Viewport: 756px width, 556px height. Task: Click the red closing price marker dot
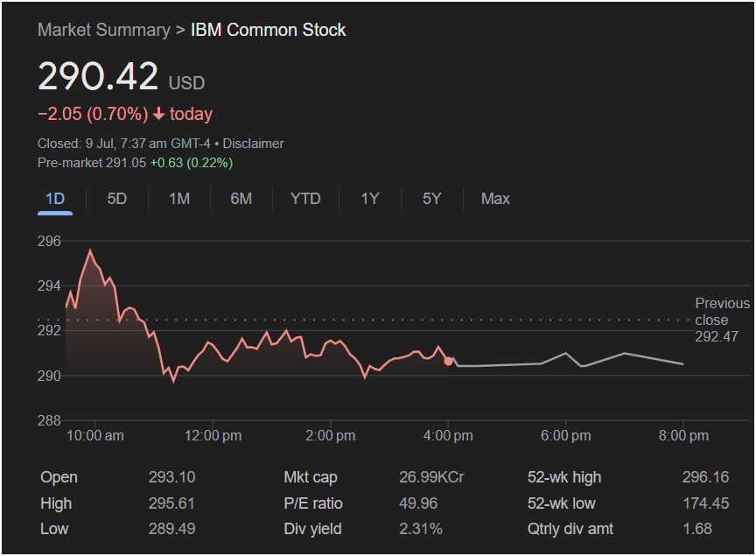[x=448, y=361]
